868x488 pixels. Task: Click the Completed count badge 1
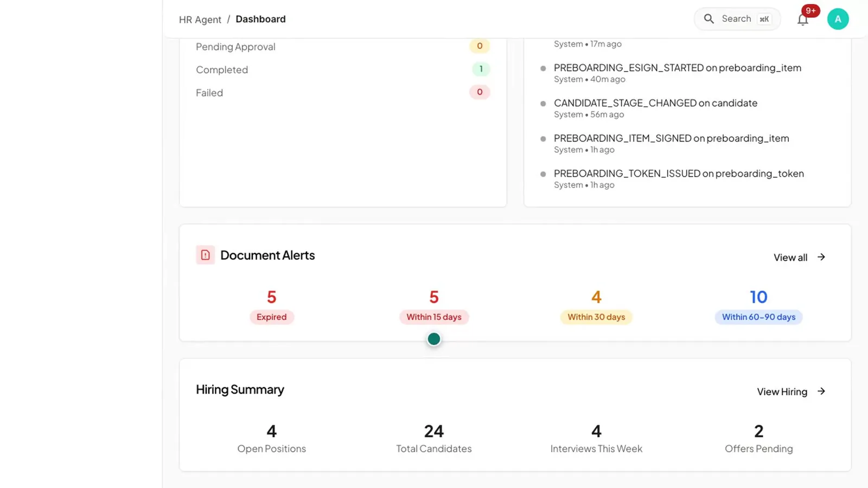tap(481, 69)
